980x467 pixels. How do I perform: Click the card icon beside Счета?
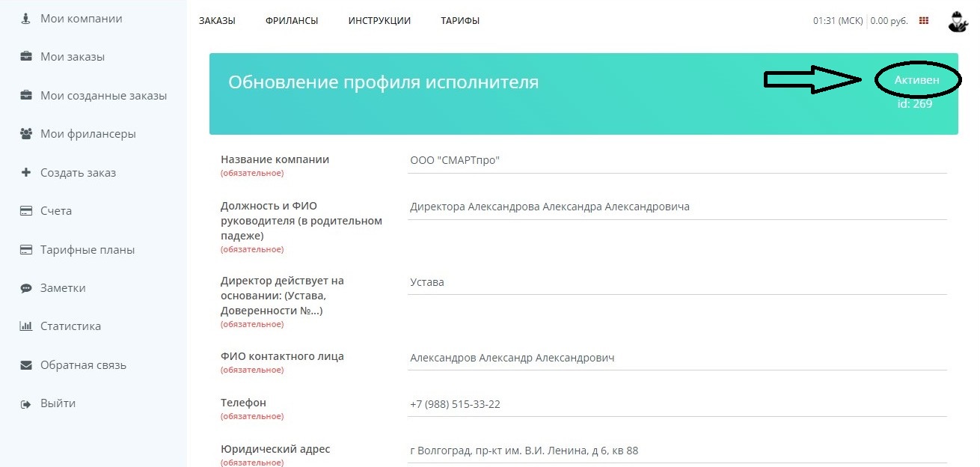pyautogui.click(x=26, y=211)
